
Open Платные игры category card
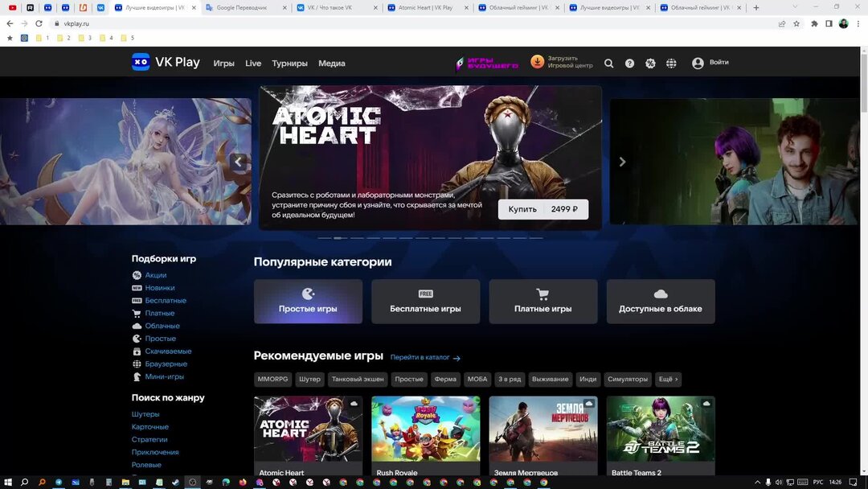click(543, 302)
